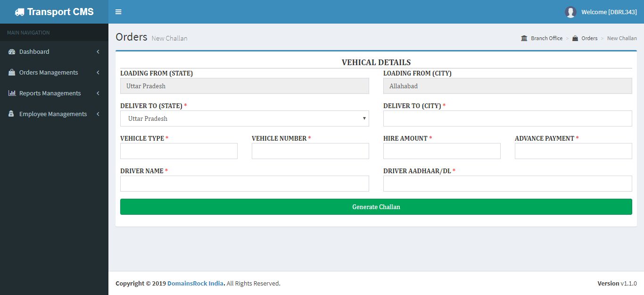This screenshot has width=644, height=295.
Task: Open the Dashboard menu item
Action: 54,52
